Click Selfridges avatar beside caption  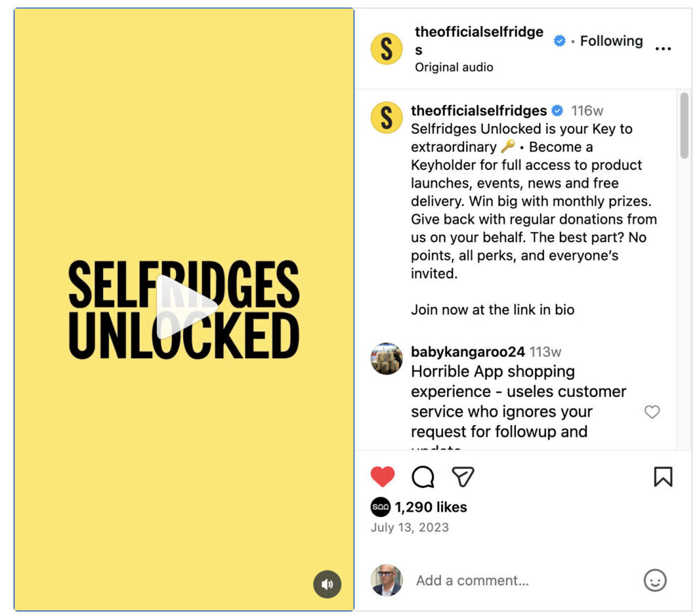pyautogui.click(x=386, y=117)
